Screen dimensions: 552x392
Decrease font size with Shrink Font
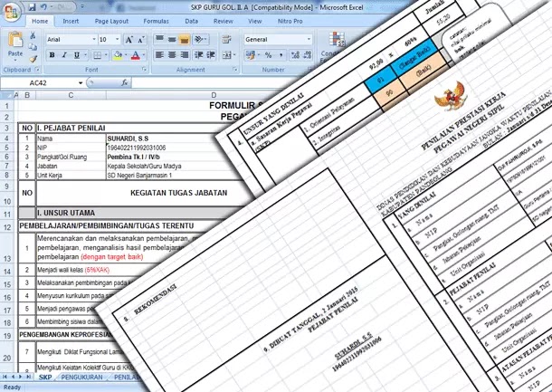point(141,40)
